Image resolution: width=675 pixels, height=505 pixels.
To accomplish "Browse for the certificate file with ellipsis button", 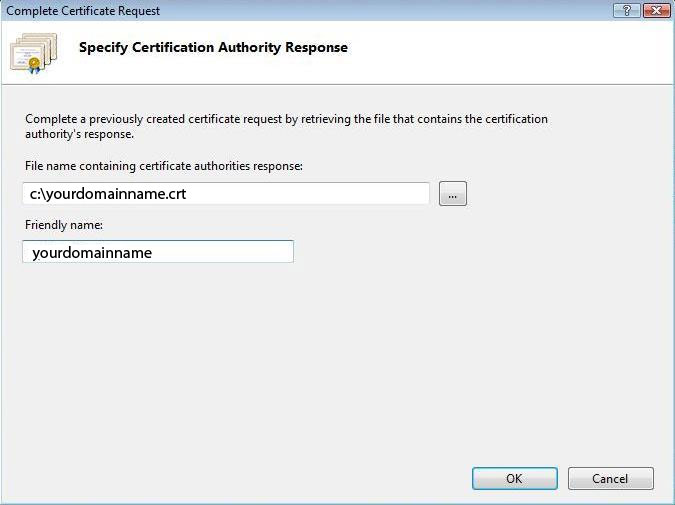I will click(x=453, y=194).
